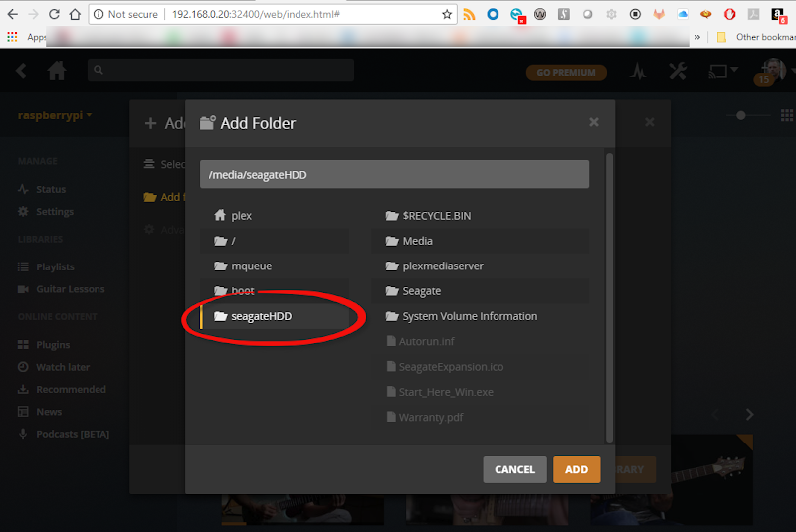
Task: Click the Start_Here_Win.exe file
Action: pyautogui.click(x=481, y=392)
